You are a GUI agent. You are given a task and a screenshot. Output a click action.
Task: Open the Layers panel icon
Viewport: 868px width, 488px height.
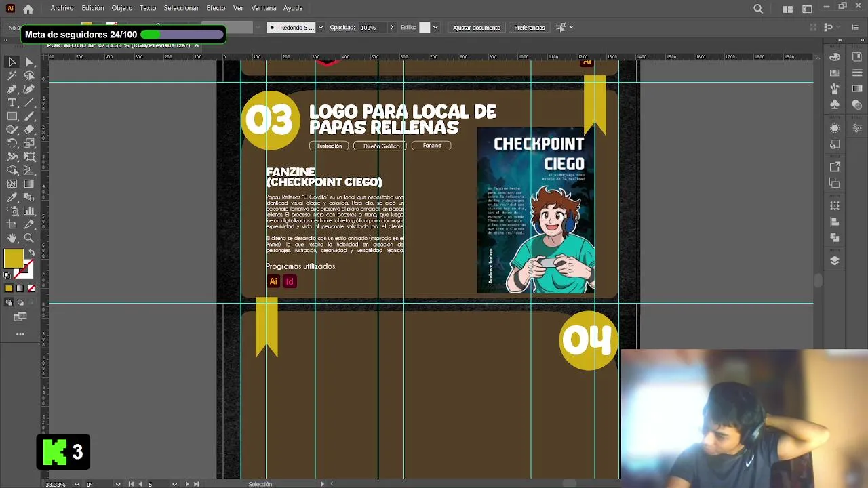[835, 261]
